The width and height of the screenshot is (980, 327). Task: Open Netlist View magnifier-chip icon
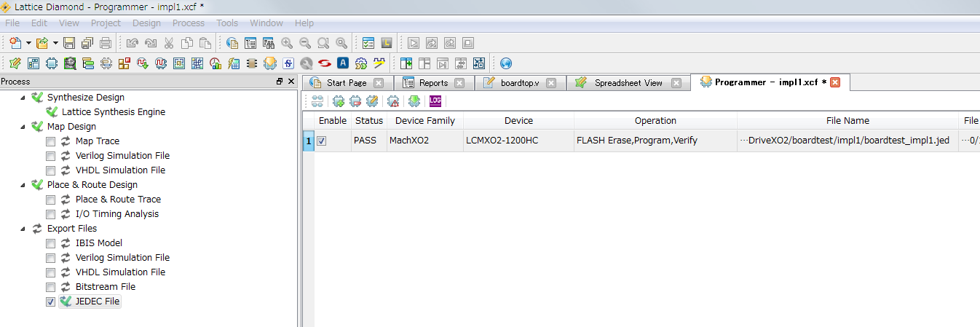(69, 63)
